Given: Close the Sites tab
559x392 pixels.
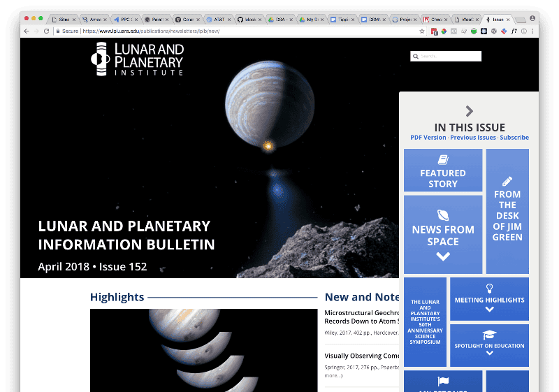Looking at the screenshot, I should click(x=74, y=20).
